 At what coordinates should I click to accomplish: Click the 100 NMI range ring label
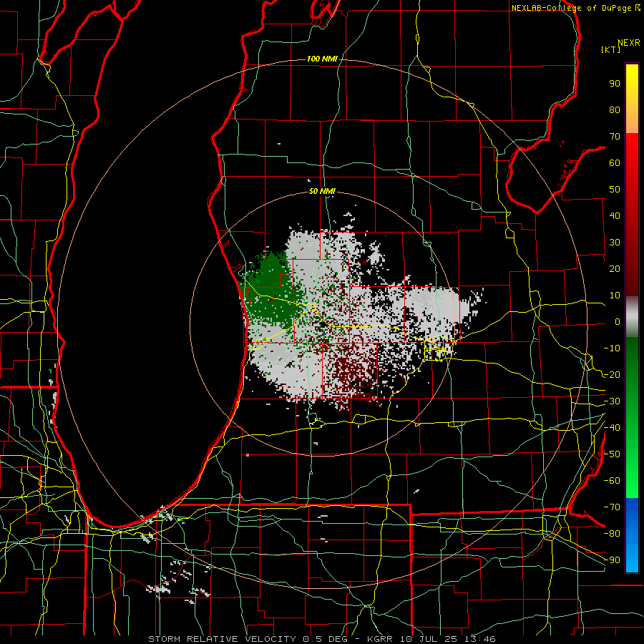[x=322, y=59]
